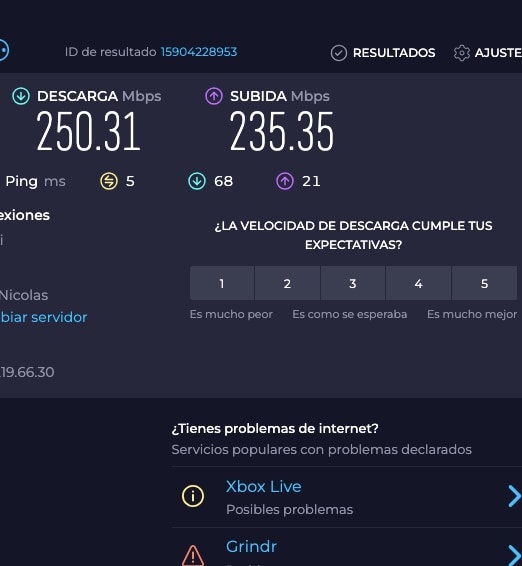Expand the Grindr row chevron
522x566 pixels.
coord(514,555)
